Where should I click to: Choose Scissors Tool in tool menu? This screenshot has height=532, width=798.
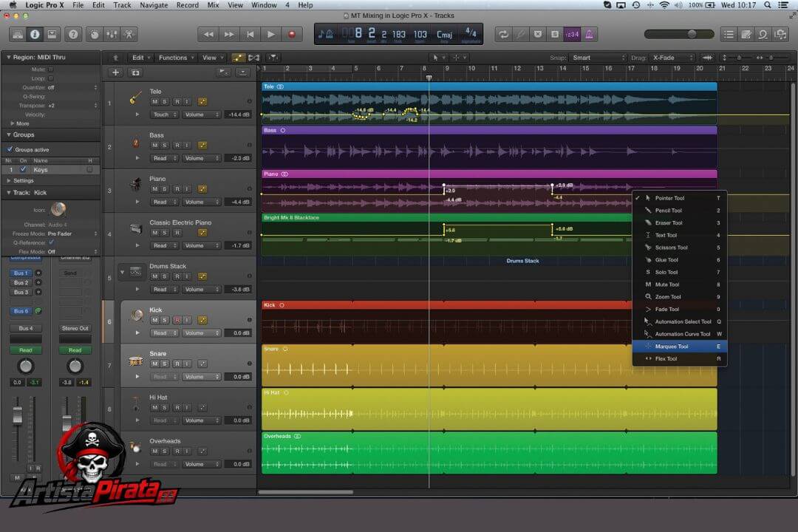tap(680, 248)
